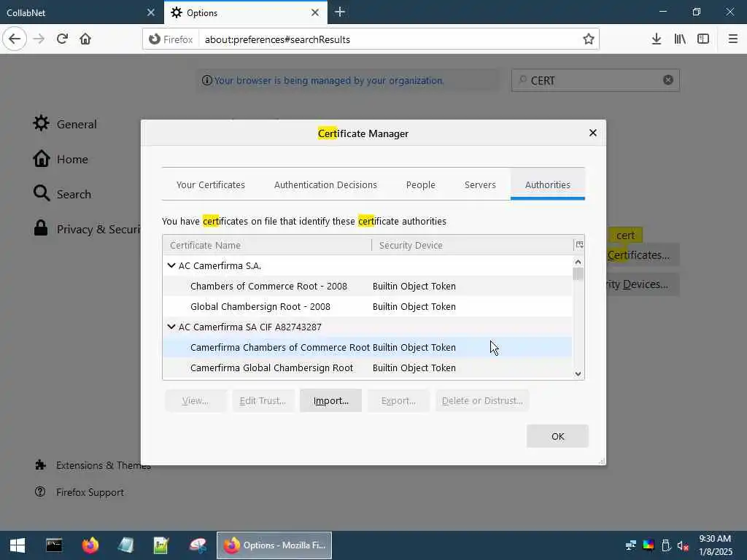Click the colorful display tray icon
Viewport: 747px width, 560px height.
coord(649,545)
